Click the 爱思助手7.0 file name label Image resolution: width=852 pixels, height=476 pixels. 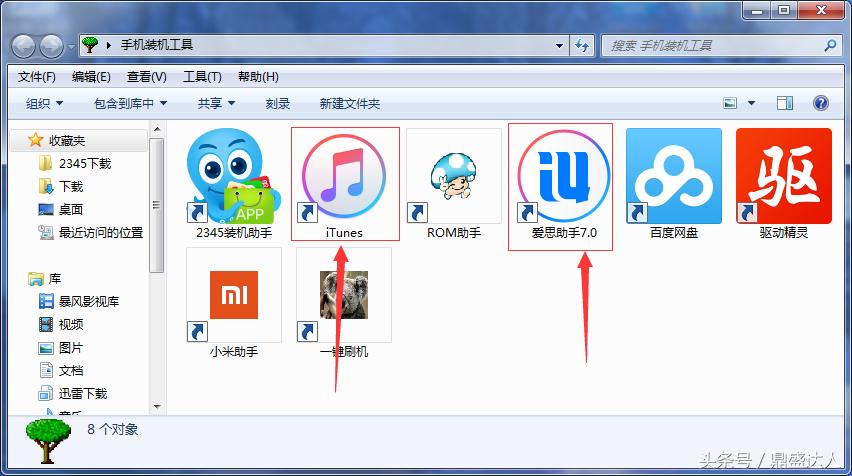(564, 233)
